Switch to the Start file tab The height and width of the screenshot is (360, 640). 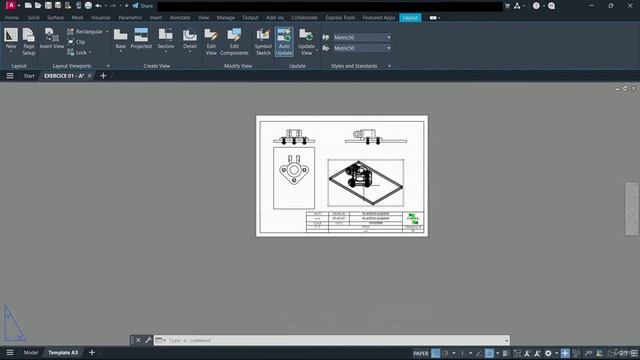tap(29, 76)
